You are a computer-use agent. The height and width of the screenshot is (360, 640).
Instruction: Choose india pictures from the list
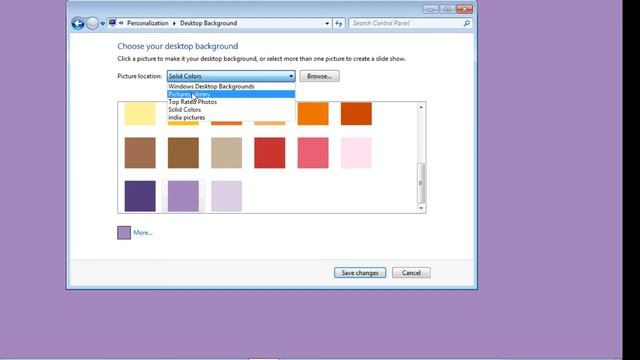pyautogui.click(x=231, y=118)
